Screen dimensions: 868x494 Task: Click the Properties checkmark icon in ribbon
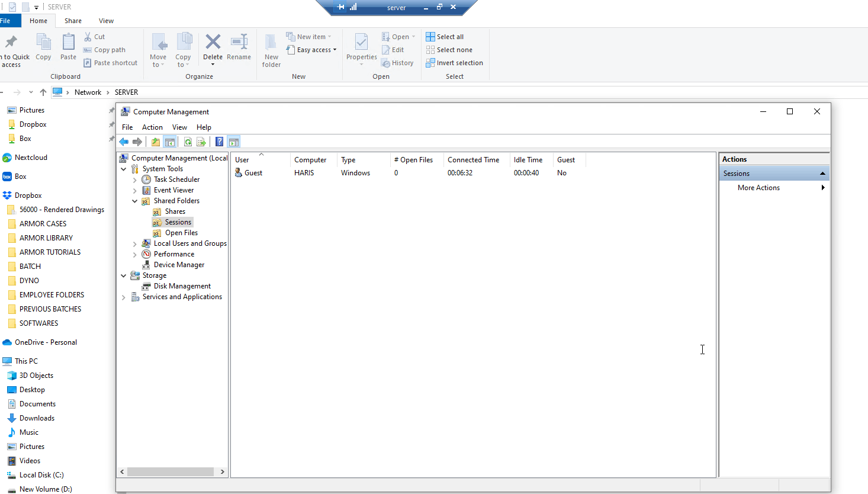361,42
